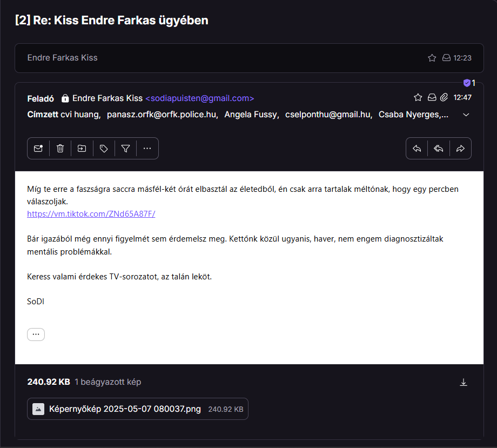Forward this email
Image resolution: width=497 pixels, height=448 pixels.
(460, 149)
